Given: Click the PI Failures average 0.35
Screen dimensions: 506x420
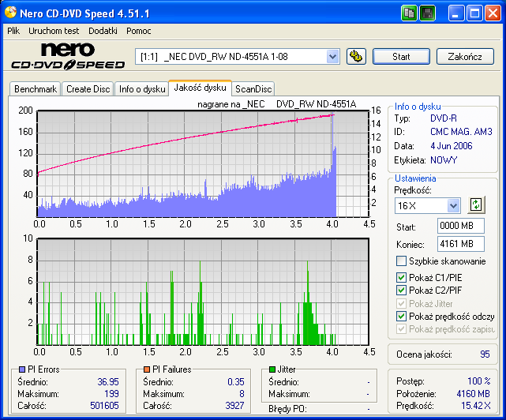Looking at the screenshot, I should 236,382.
